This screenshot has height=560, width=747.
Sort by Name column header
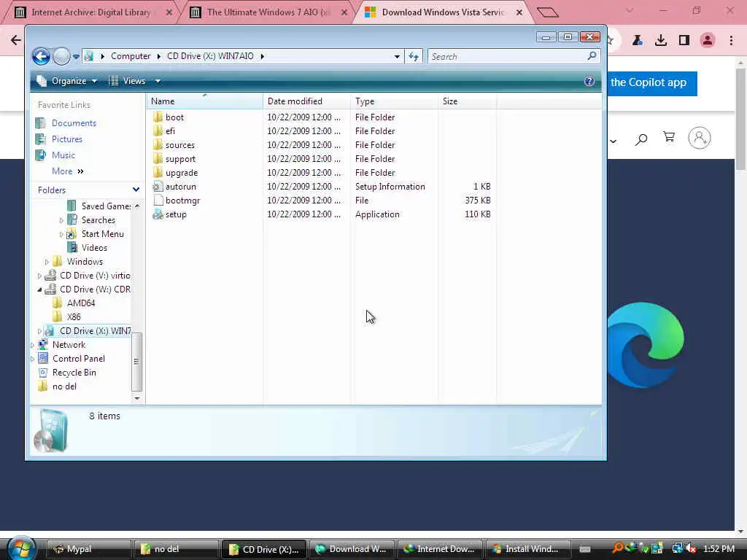point(204,101)
